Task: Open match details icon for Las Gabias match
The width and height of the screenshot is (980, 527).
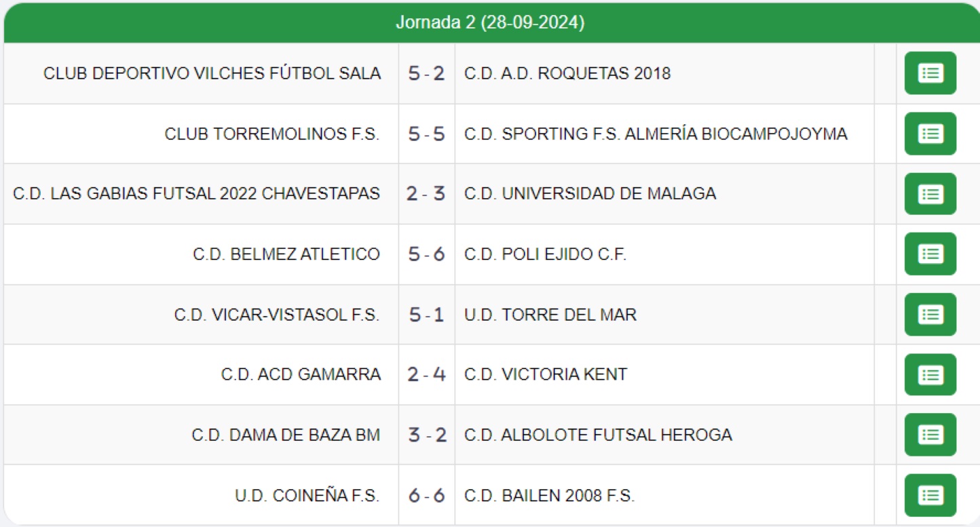Action: click(930, 194)
